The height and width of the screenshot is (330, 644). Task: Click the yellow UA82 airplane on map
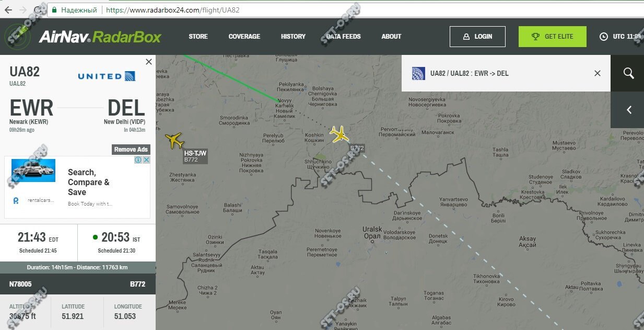click(x=339, y=134)
